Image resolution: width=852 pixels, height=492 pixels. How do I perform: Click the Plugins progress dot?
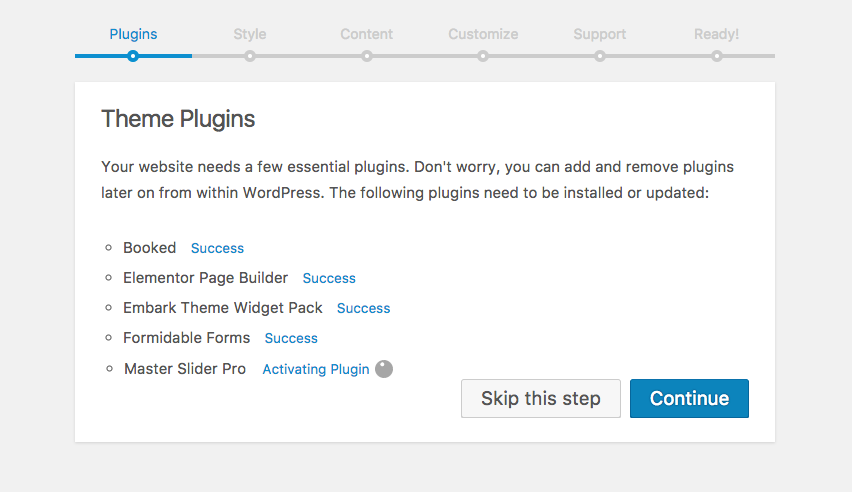click(133, 56)
